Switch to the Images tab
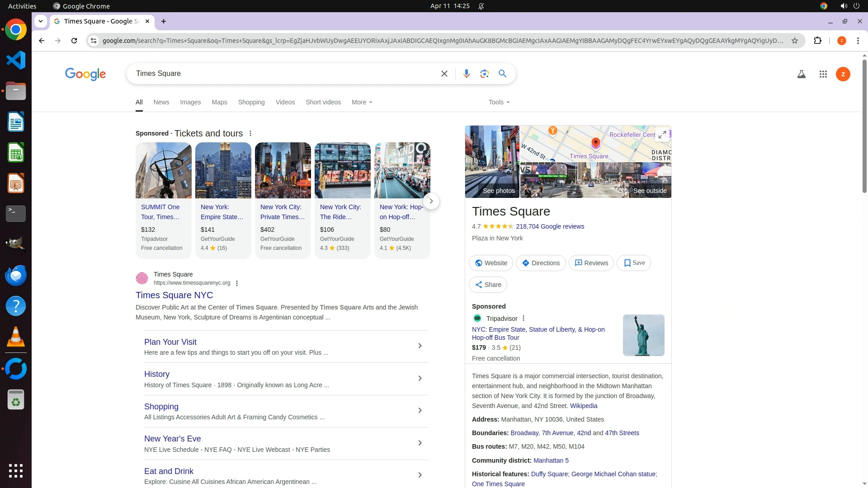This screenshot has width=868, height=488. [x=190, y=102]
